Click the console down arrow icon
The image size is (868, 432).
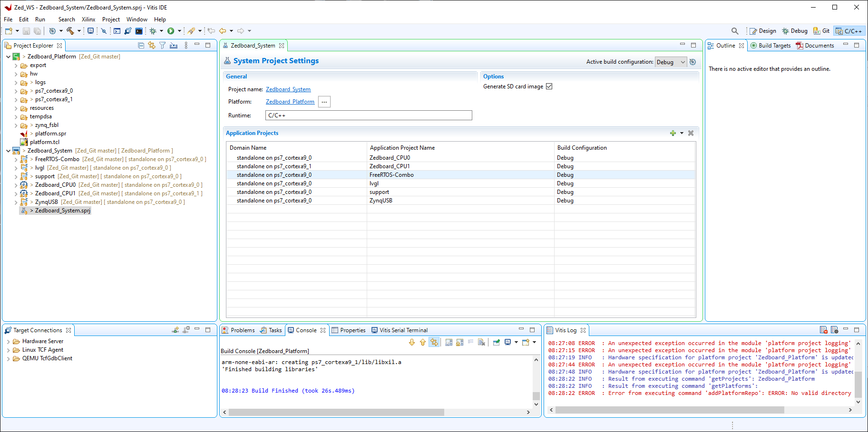point(412,342)
